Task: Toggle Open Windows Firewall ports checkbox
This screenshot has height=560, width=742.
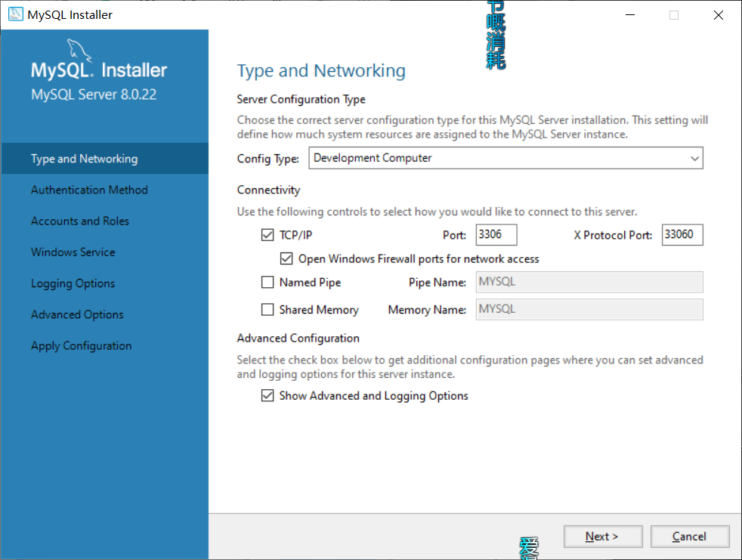Action: pyautogui.click(x=286, y=258)
